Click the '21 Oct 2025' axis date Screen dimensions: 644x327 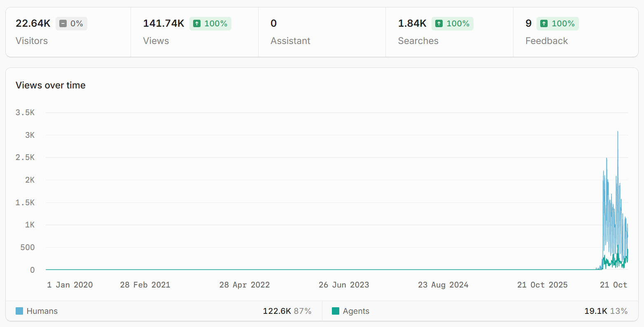click(542, 285)
